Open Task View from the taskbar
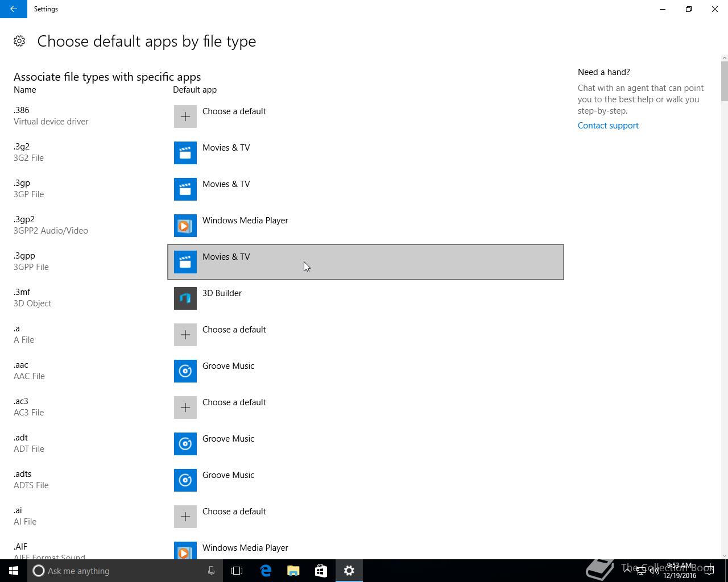This screenshot has width=728, height=582. [x=237, y=571]
